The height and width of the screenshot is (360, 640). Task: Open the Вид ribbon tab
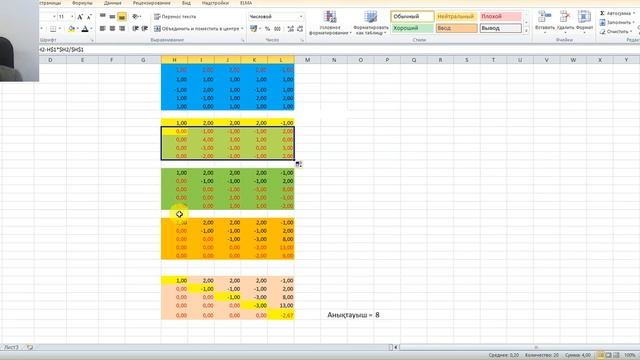[186, 3]
